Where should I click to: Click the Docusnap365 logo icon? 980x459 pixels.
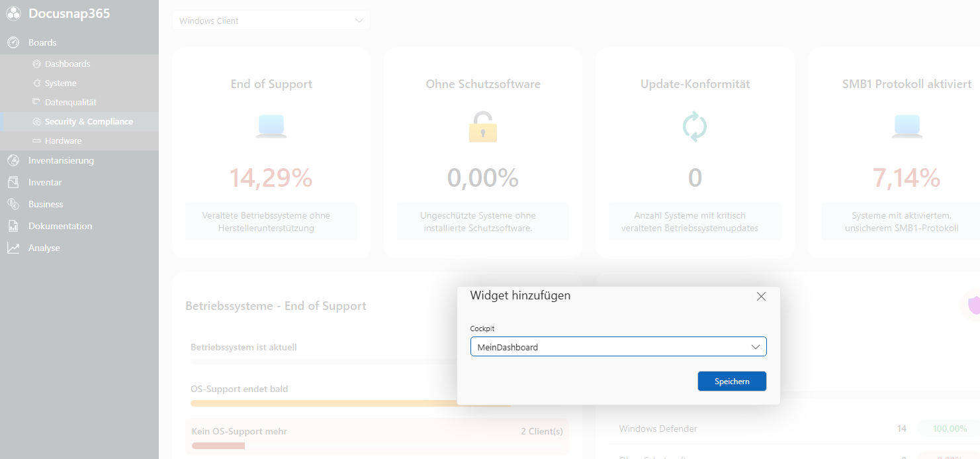click(14, 14)
